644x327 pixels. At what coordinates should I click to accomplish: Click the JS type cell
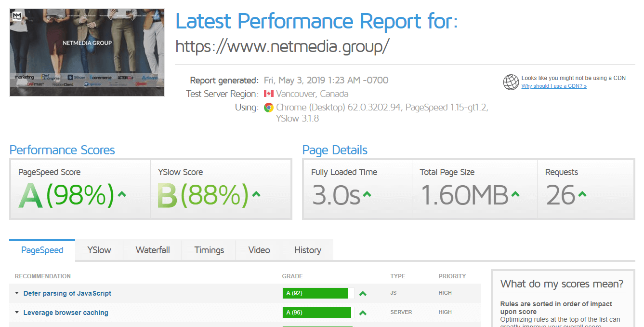394,293
